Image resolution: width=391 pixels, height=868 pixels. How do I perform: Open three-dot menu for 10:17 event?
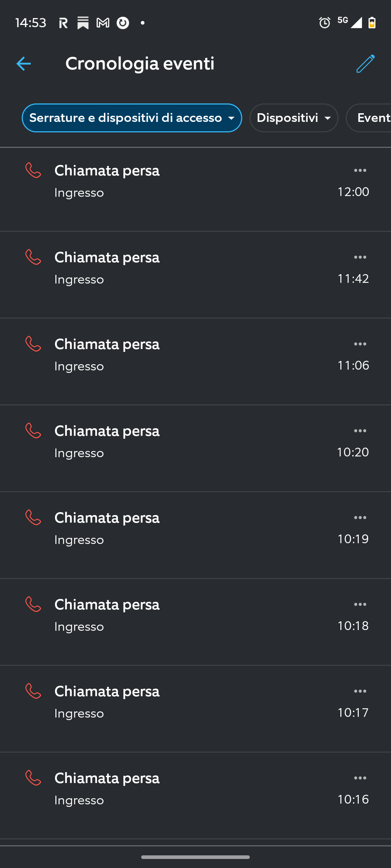pos(360,691)
